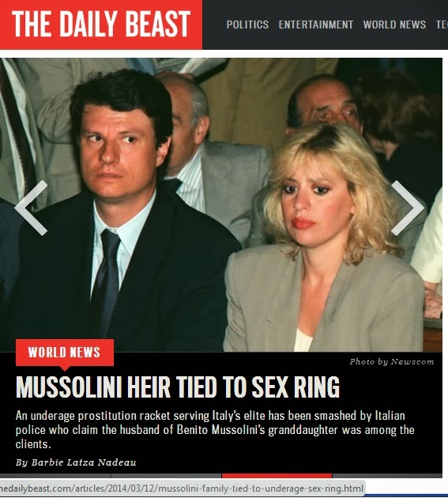Click the status bar URL preview
Viewport: 448px width, 498px height.
(183, 489)
